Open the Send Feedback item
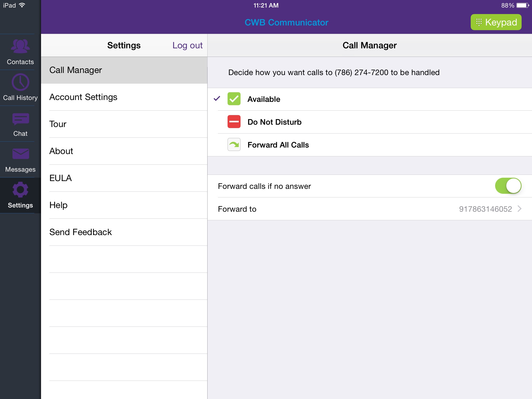Image resolution: width=532 pixels, height=399 pixels. [81, 232]
